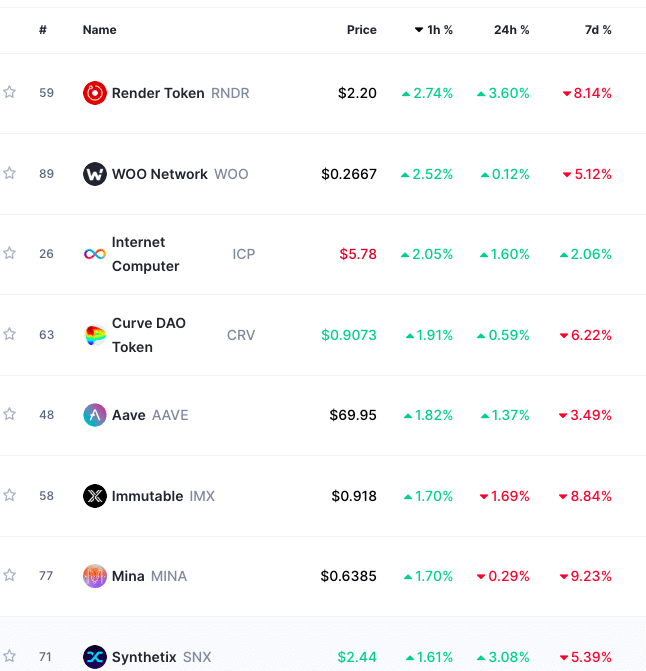The height and width of the screenshot is (671, 646).
Task: Click the Synthetix coin logo
Action: tap(95, 657)
